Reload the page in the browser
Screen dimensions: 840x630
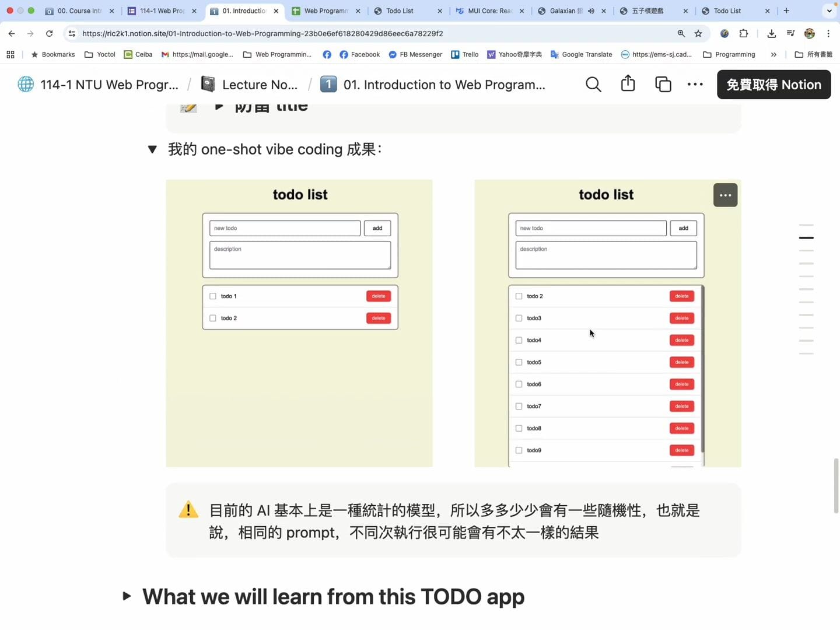coord(50,34)
